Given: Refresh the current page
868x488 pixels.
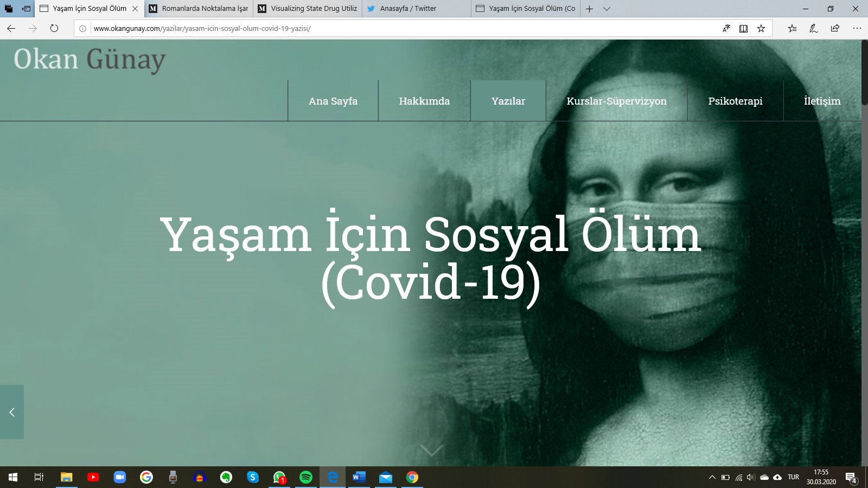Looking at the screenshot, I should tap(54, 28).
